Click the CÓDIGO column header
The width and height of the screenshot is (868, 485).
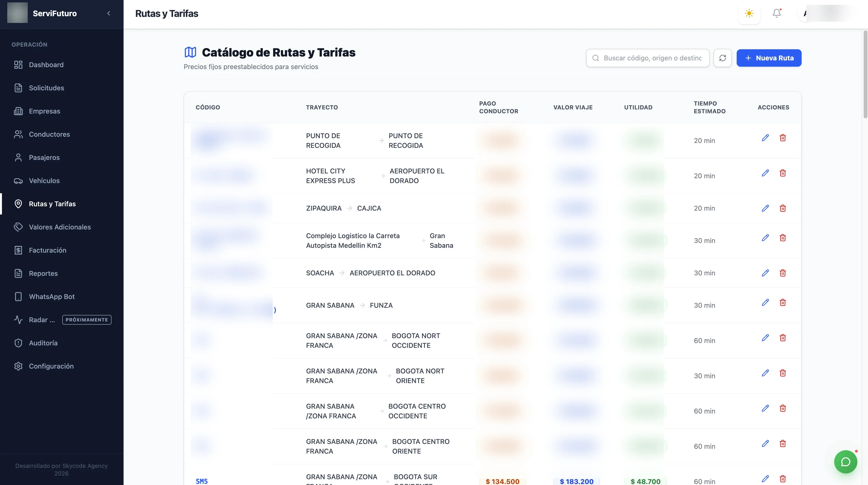coord(208,107)
